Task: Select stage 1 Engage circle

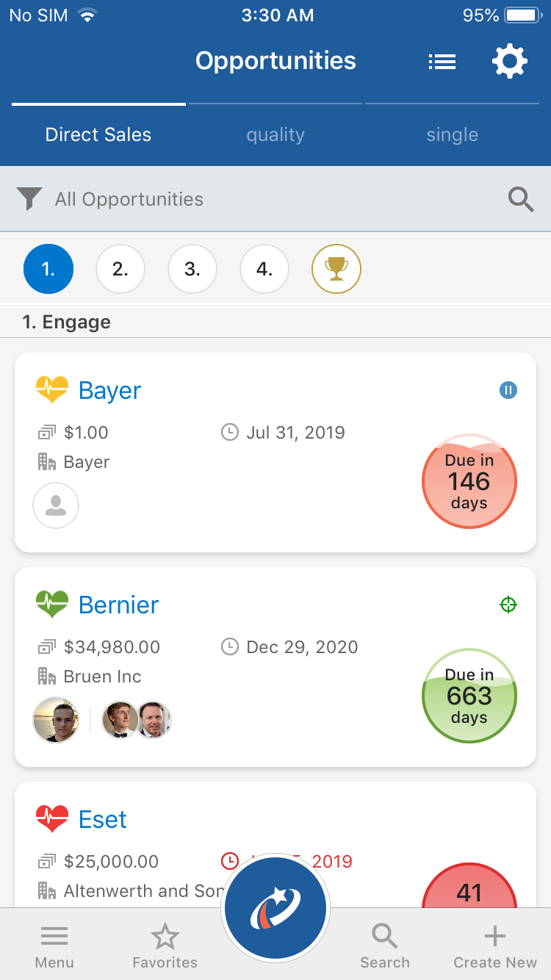Action: [48, 269]
